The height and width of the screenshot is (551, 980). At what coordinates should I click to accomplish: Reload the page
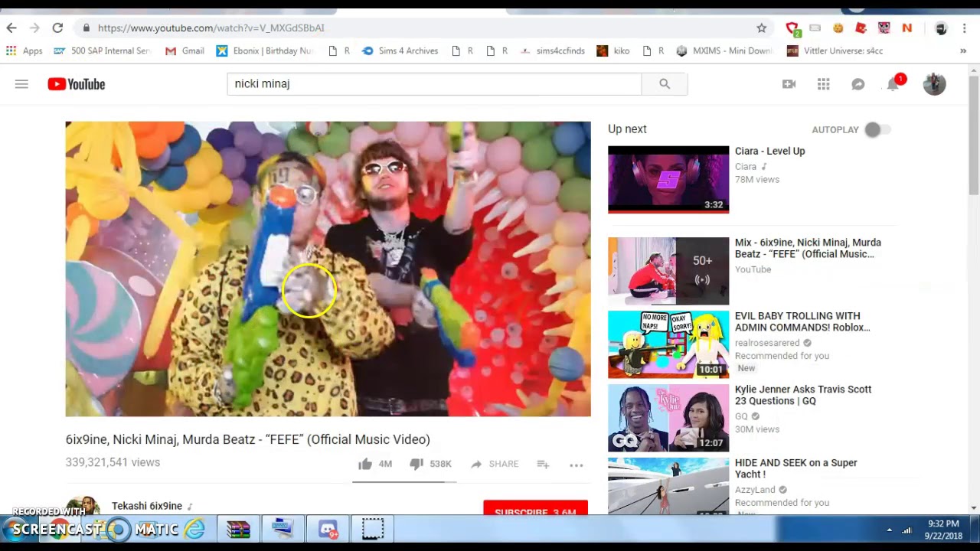[57, 28]
